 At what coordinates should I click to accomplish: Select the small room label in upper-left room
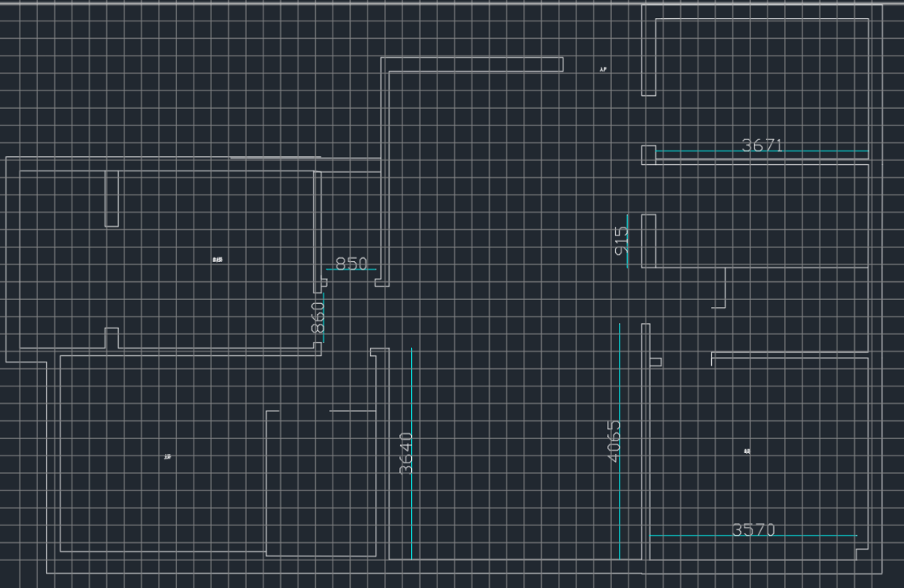tap(217, 259)
